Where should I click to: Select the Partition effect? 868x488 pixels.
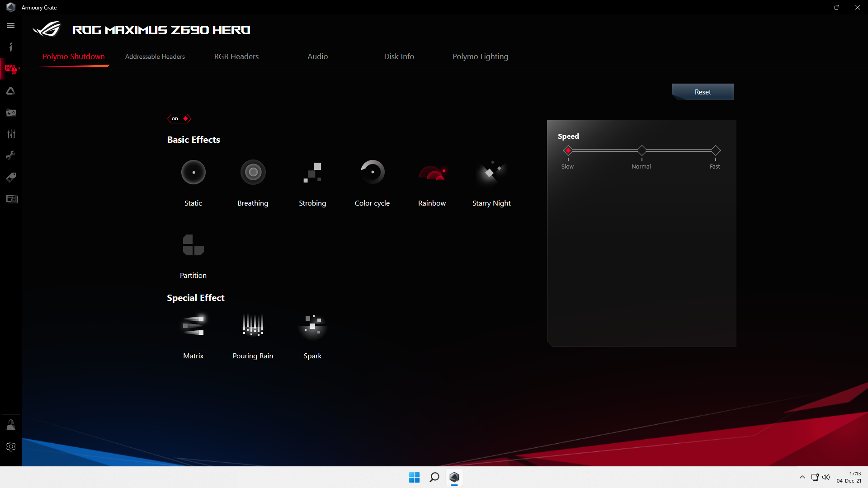pyautogui.click(x=193, y=245)
